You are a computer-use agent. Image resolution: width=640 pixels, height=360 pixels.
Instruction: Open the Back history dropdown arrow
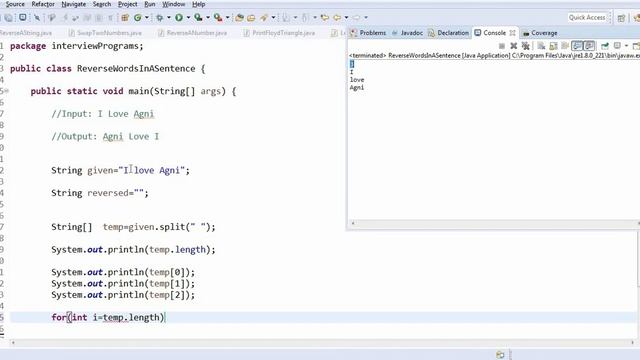[x=347, y=18]
